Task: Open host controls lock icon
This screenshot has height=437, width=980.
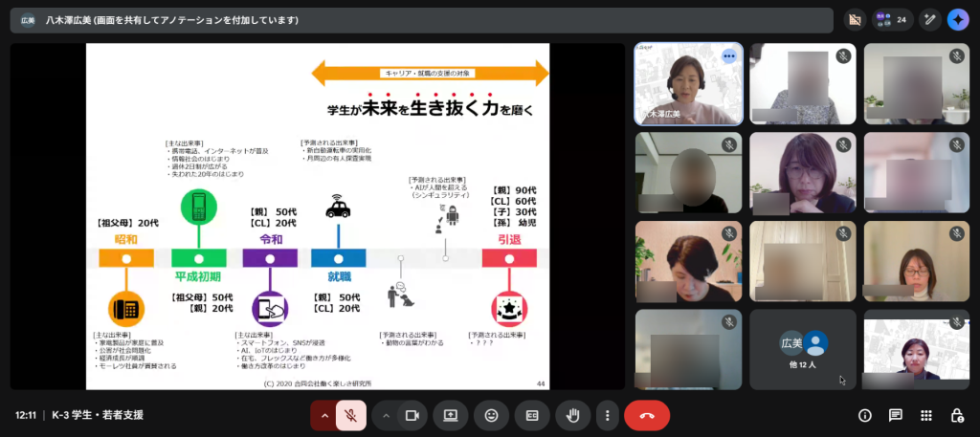Action: (957, 415)
